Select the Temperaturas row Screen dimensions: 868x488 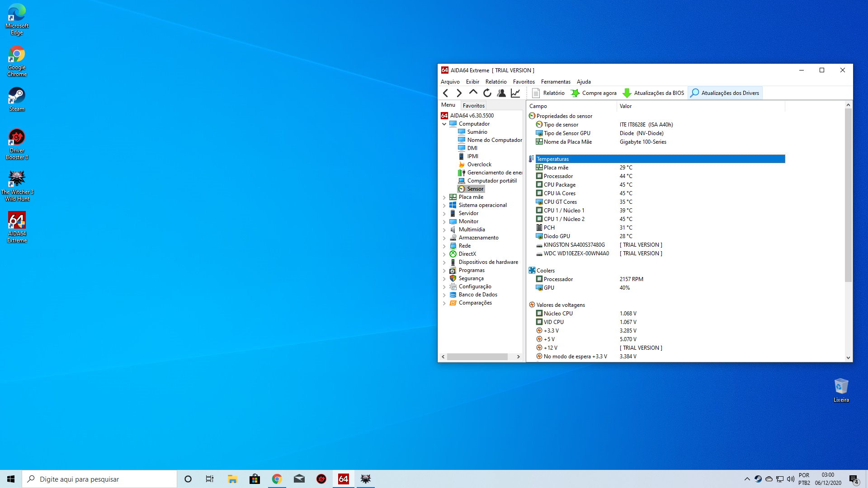pyautogui.click(x=656, y=159)
